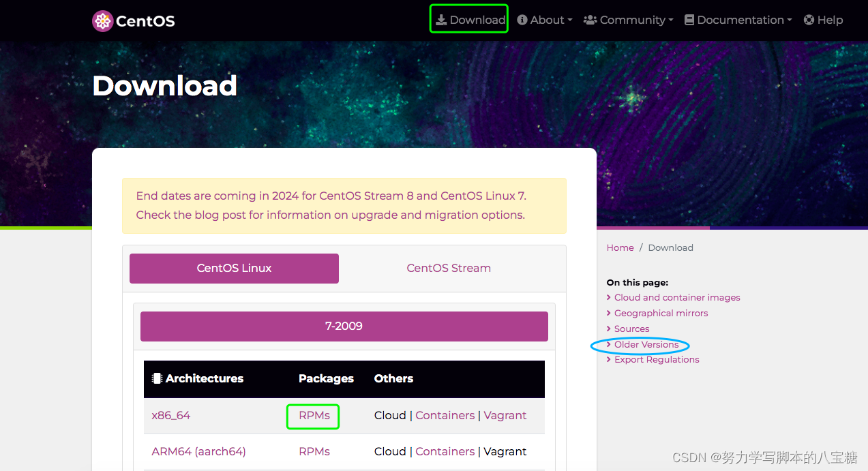Expand the About dropdown menu
The image size is (868, 471).
click(545, 20)
